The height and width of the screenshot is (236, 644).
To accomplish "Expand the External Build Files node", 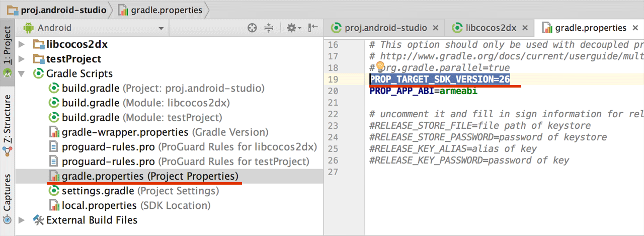I will [x=22, y=220].
